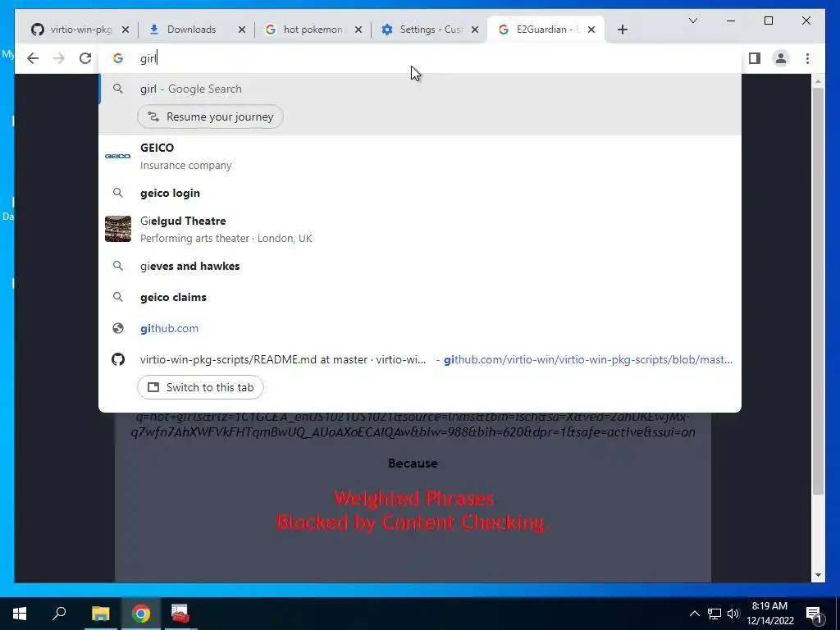Click the Chrome taskbar icon

[x=141, y=614]
